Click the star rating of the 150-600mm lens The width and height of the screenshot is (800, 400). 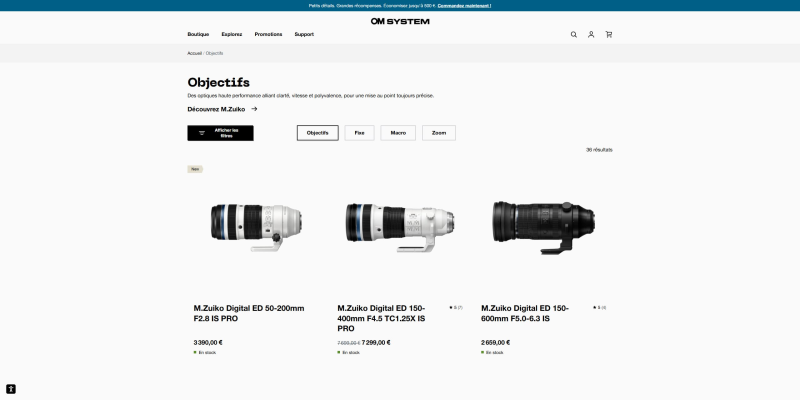tap(600, 308)
